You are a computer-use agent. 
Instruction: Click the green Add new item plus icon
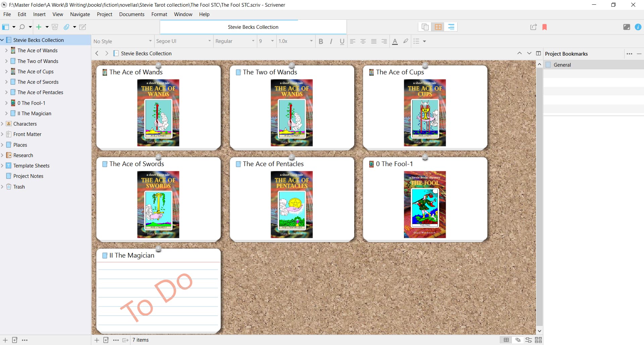[x=39, y=27]
